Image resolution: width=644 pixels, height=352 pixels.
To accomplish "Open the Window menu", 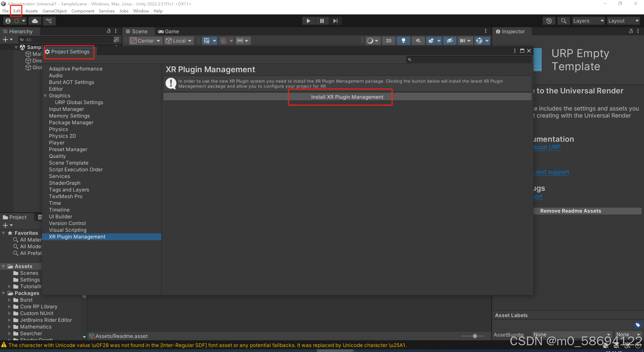I will tap(141, 11).
